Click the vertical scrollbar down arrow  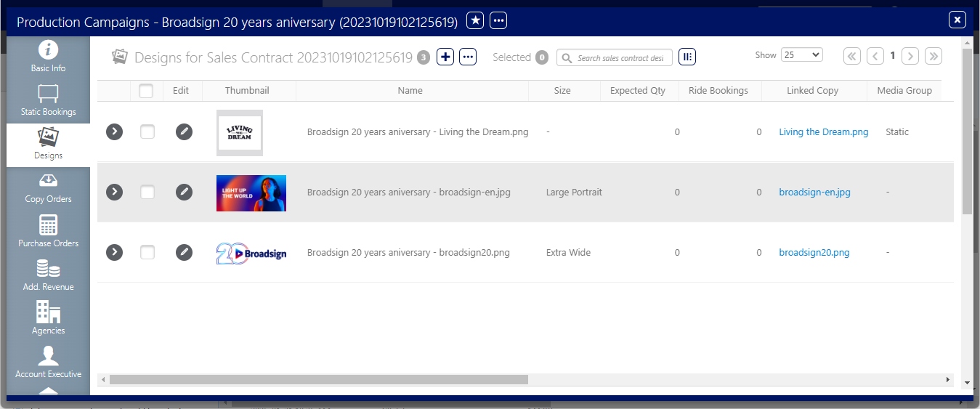point(967,382)
